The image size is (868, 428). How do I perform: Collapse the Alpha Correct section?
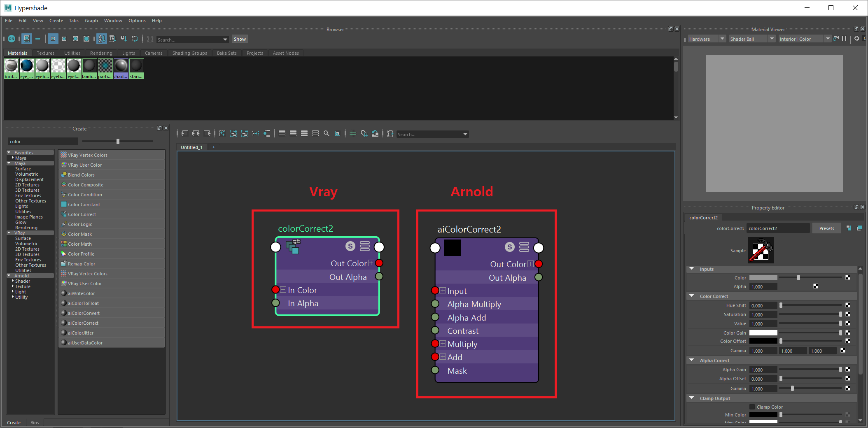692,360
